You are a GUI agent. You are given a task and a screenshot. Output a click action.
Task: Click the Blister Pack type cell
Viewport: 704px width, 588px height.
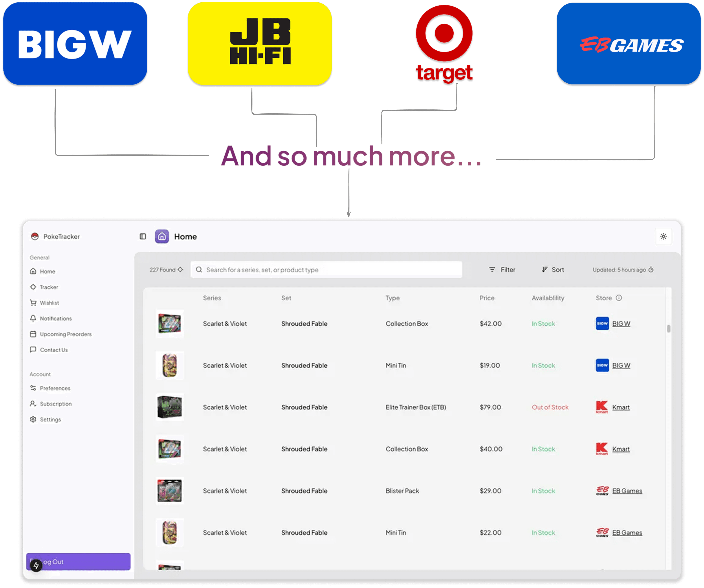402,491
